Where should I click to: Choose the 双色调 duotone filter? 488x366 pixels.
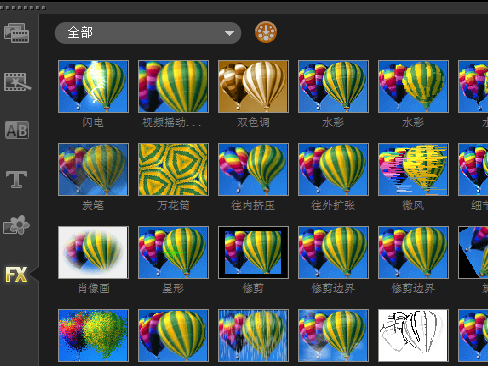(253, 86)
